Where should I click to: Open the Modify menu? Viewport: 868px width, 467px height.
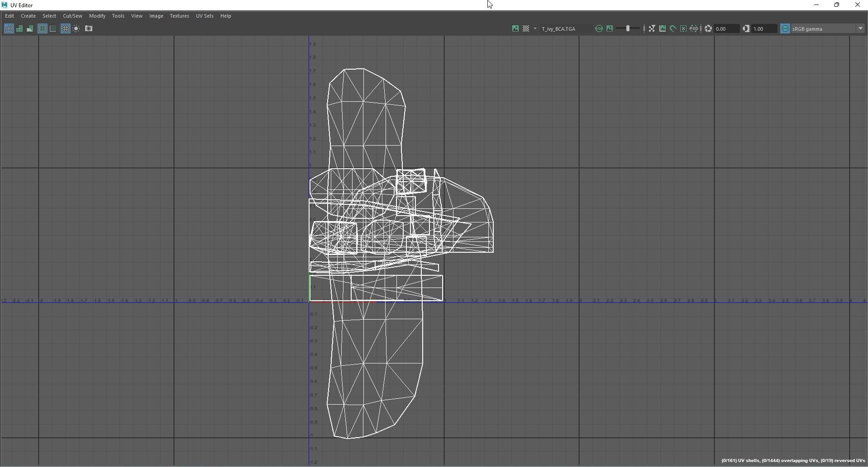point(97,16)
